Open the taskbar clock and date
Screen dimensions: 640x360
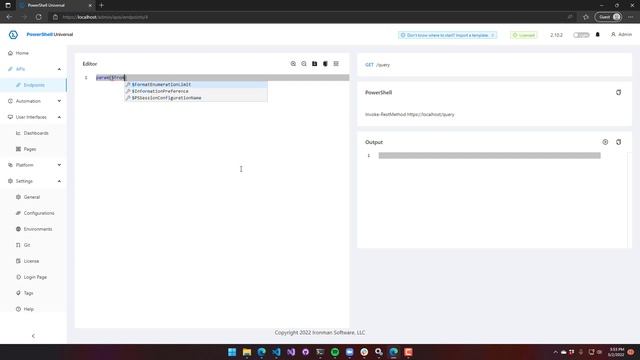pyautogui.click(x=616, y=352)
